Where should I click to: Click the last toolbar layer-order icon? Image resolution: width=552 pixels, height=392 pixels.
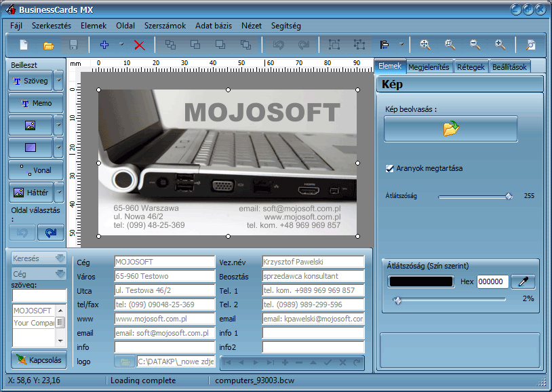pos(245,45)
